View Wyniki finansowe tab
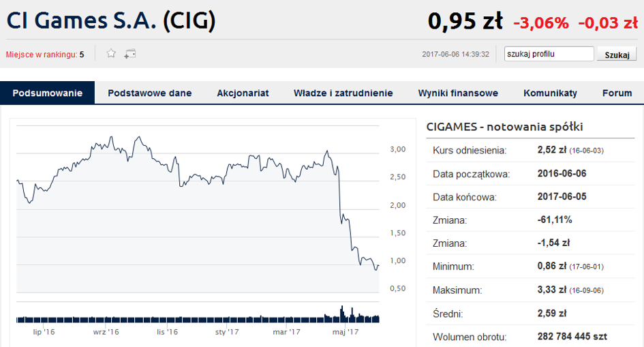The image size is (644, 347). 458,93
